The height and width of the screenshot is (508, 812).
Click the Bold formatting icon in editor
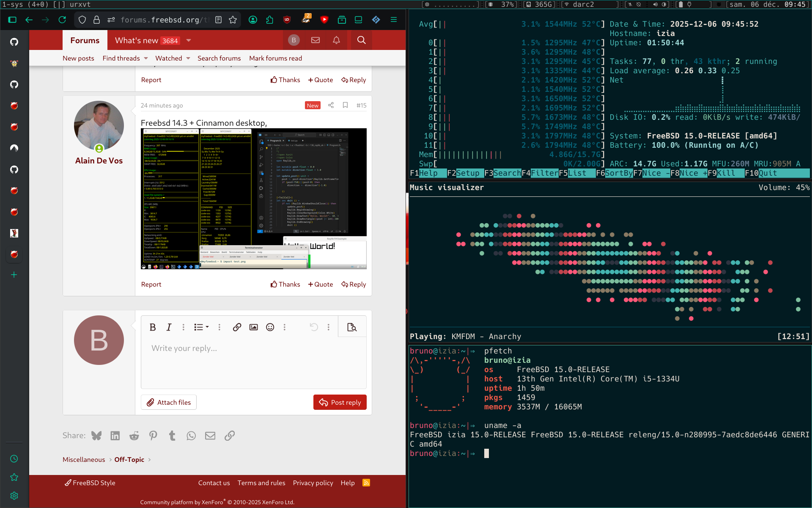point(153,327)
